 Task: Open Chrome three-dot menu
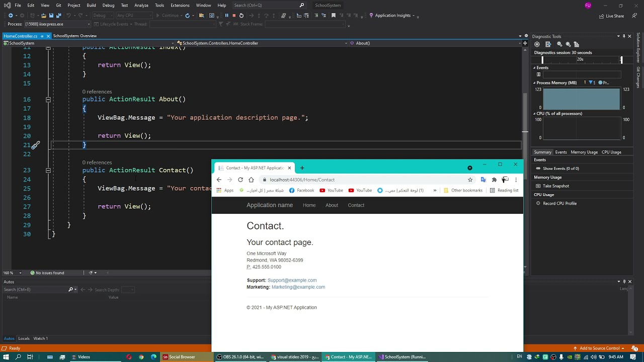point(516,179)
